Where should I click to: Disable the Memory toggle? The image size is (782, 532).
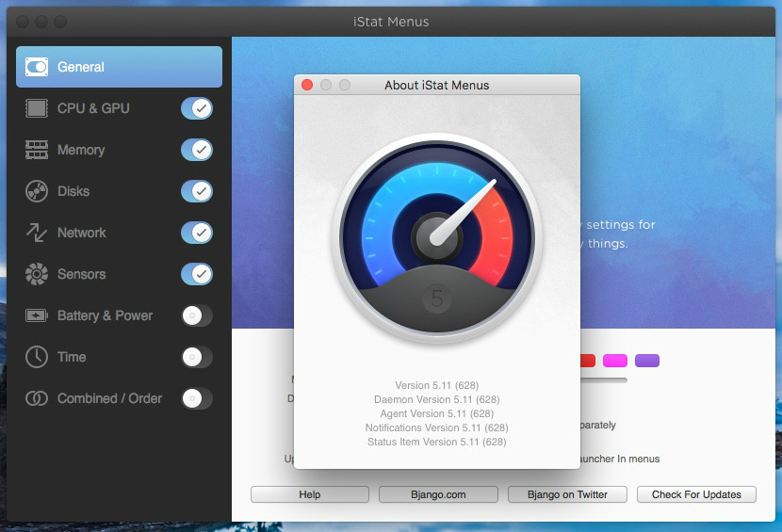tap(197, 150)
